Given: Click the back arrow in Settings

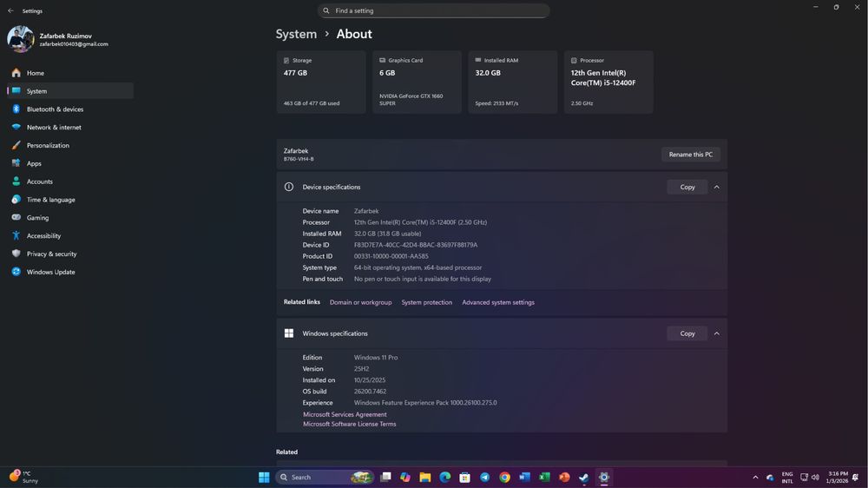Looking at the screenshot, I should pyautogui.click(x=10, y=10).
